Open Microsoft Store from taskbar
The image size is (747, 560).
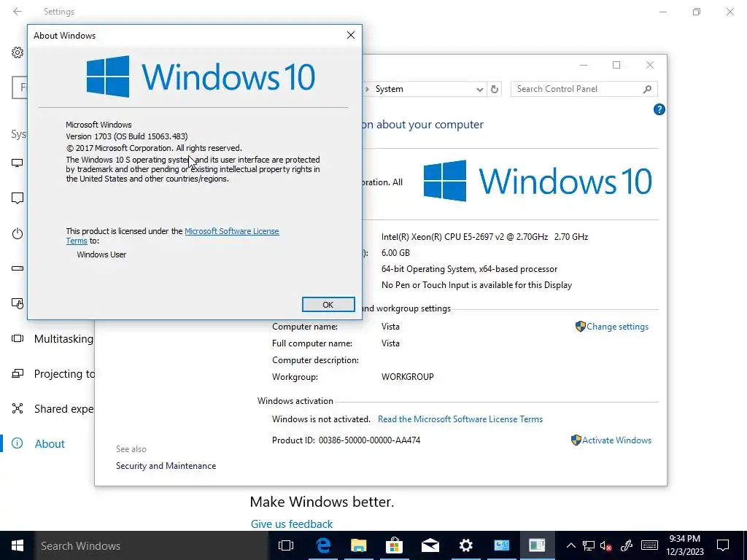(x=394, y=545)
